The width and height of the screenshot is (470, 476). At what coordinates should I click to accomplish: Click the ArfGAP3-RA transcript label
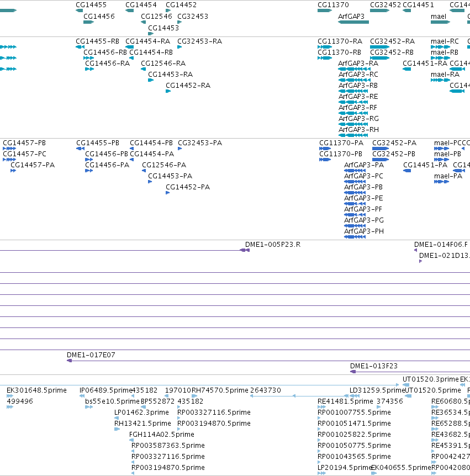pos(358,63)
